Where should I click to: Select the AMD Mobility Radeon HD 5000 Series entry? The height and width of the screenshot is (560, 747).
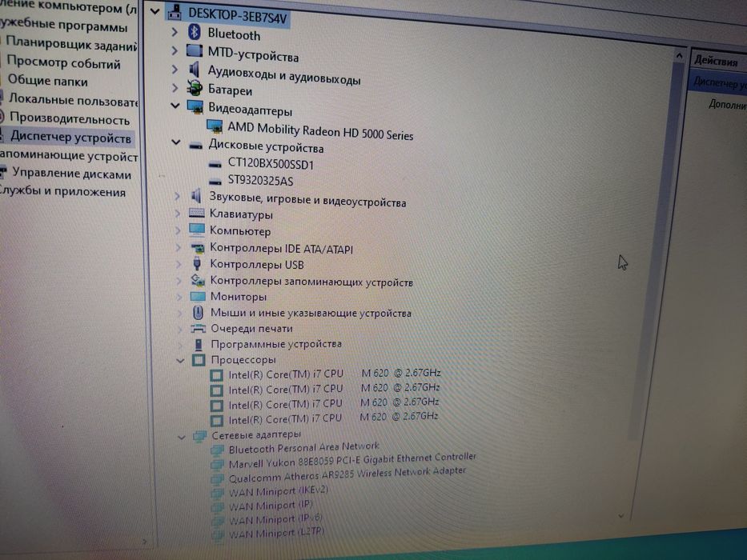(x=320, y=131)
